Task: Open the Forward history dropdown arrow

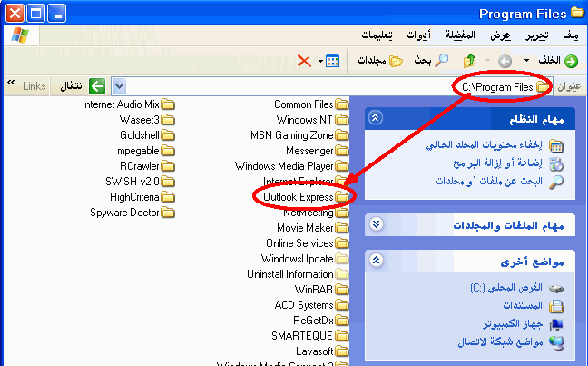Action: 487,61
